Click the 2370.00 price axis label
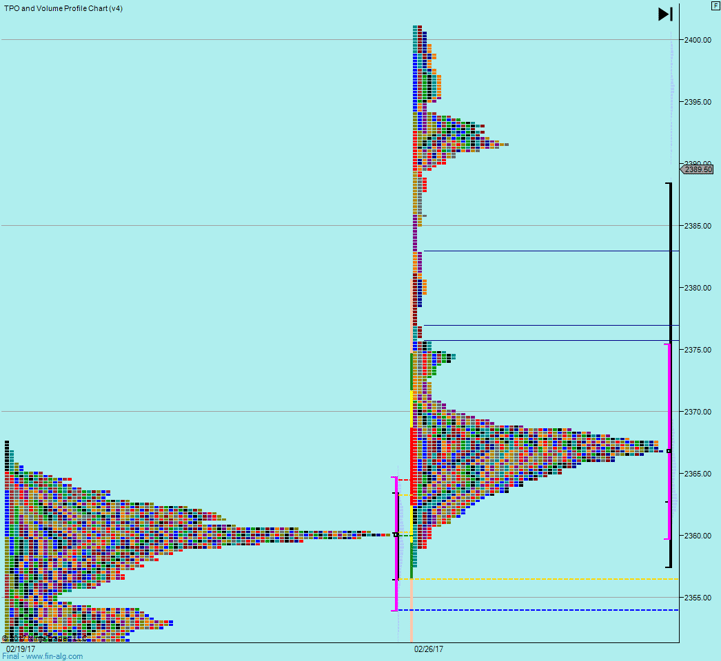721x661 pixels. (x=698, y=412)
